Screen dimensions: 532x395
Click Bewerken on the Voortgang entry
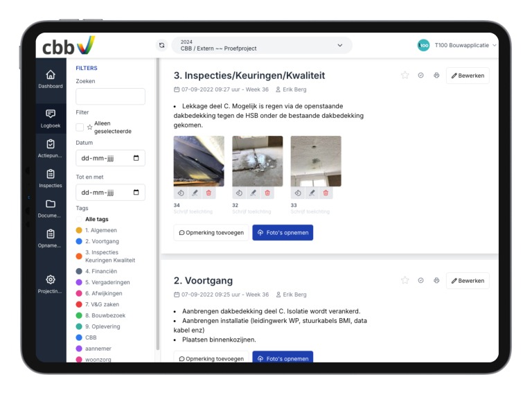point(468,281)
